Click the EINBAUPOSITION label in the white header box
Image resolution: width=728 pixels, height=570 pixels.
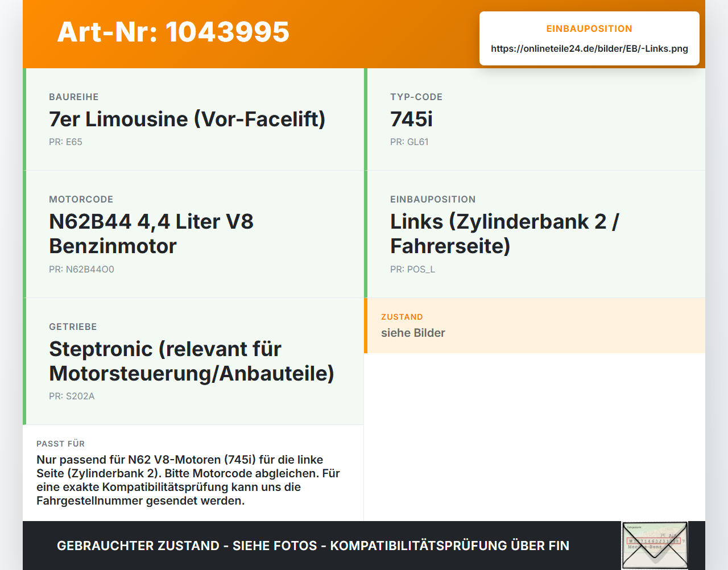[x=589, y=28]
